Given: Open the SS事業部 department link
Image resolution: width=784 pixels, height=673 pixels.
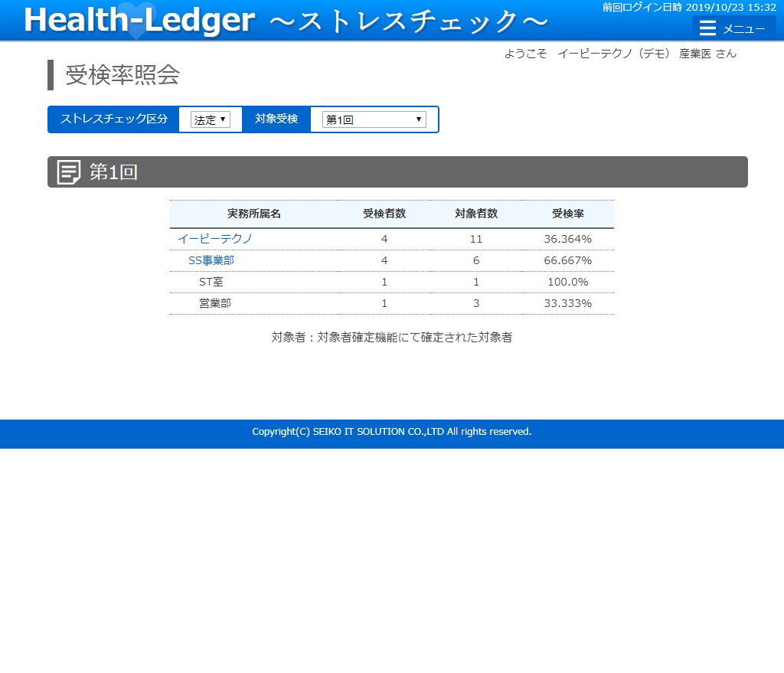Looking at the screenshot, I should [x=211, y=260].
